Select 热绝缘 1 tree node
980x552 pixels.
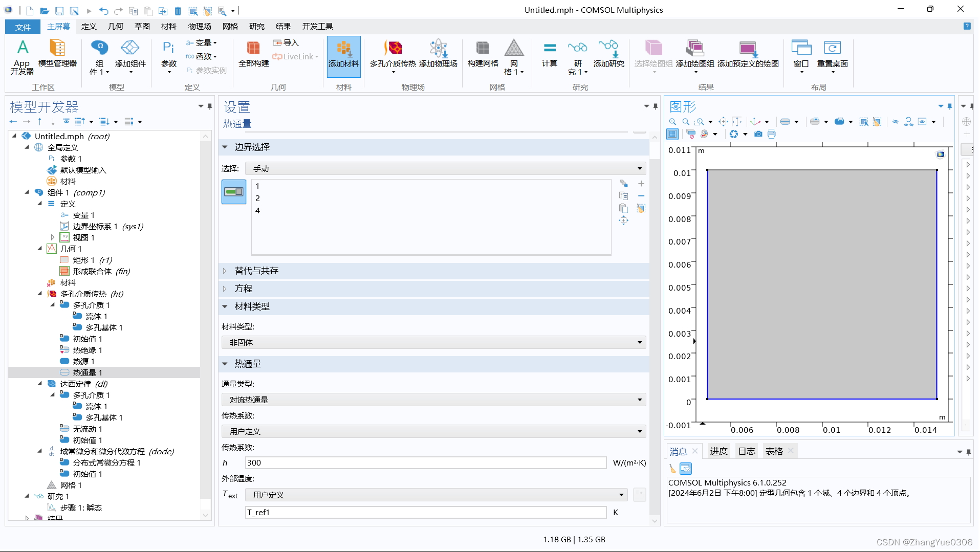click(88, 350)
